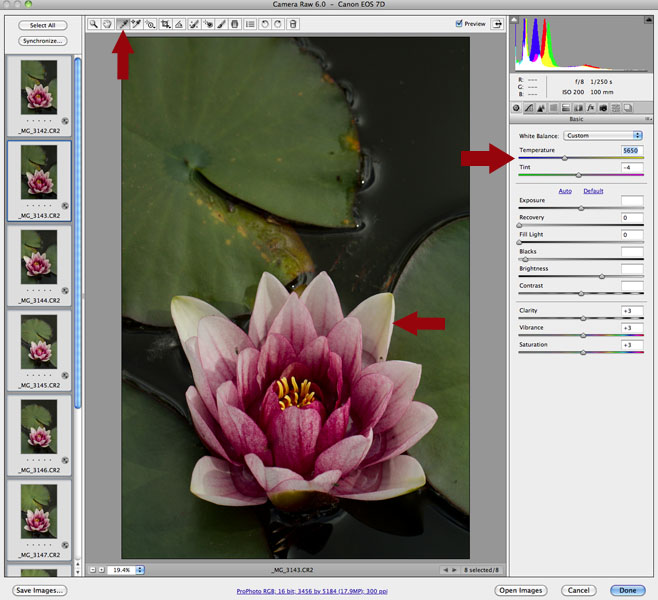The width and height of the screenshot is (658, 600).
Task: Click the Save Images button
Action: [39, 590]
